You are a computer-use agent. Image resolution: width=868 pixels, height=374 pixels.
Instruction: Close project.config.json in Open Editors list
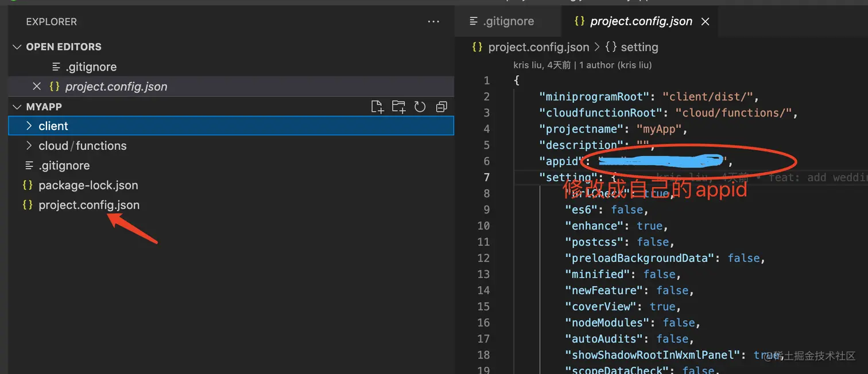(37, 87)
